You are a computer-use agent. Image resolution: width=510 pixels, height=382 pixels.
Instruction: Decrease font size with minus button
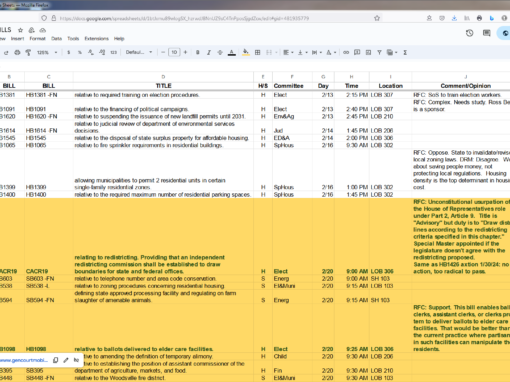tap(163, 52)
